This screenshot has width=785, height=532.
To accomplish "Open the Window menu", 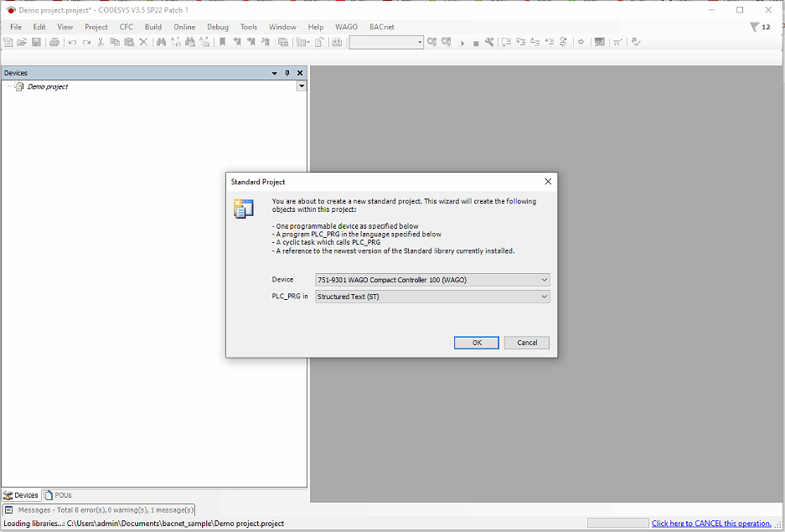I will (283, 27).
